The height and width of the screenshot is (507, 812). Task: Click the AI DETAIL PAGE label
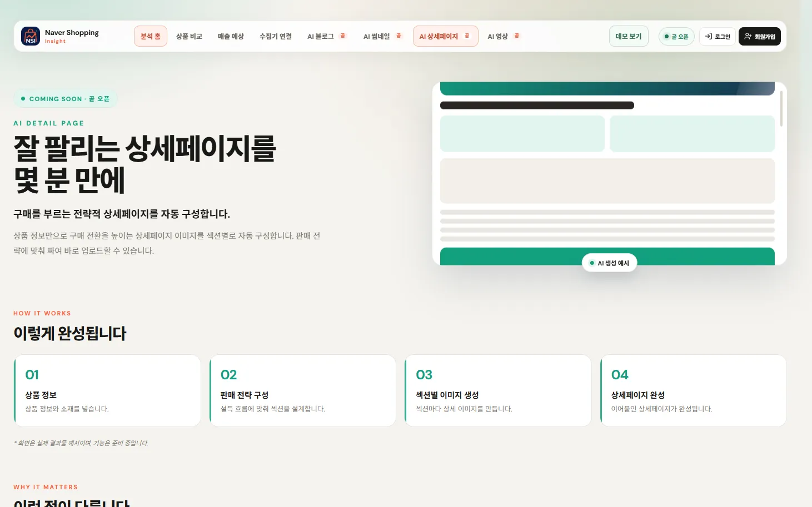click(x=49, y=123)
